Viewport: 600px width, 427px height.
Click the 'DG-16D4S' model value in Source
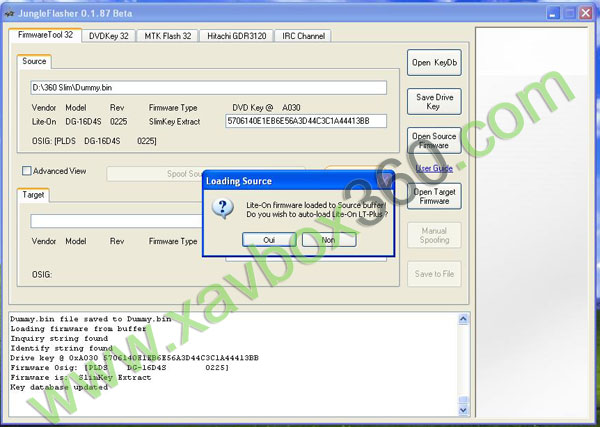tap(83, 122)
